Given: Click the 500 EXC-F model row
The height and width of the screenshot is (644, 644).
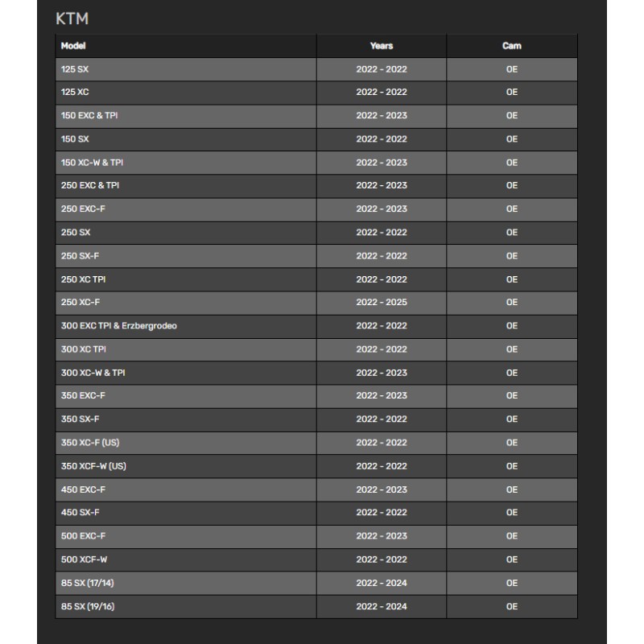Looking at the screenshot, I should click(x=83, y=536).
